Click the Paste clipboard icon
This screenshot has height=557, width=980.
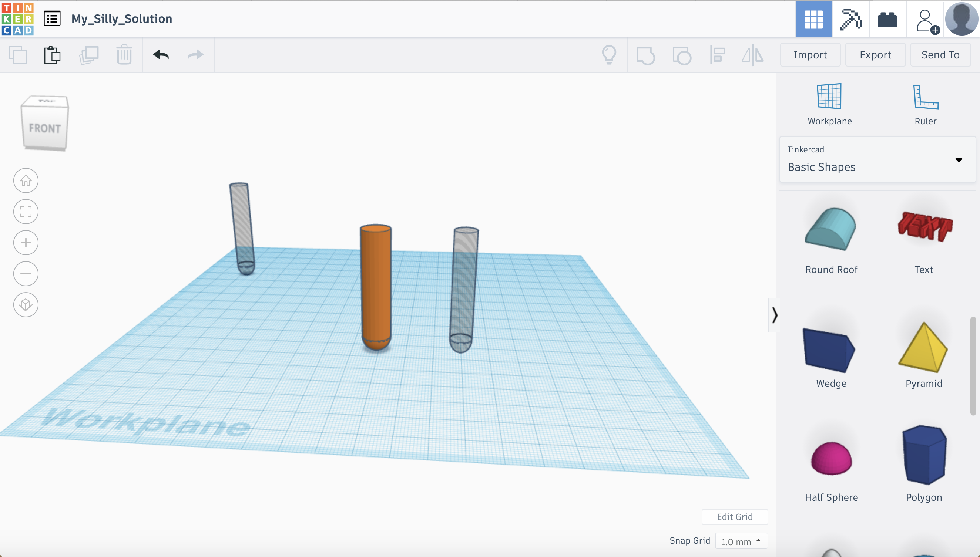point(52,55)
